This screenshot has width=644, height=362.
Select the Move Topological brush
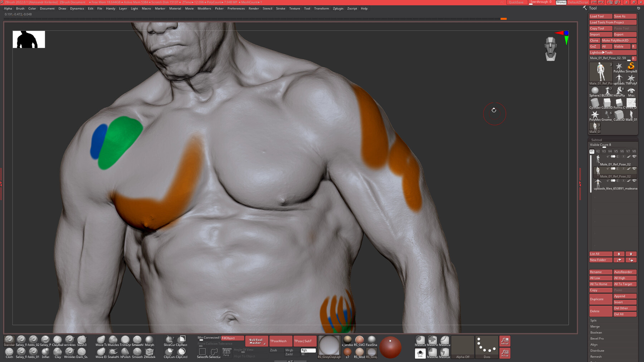pyautogui.click(x=102, y=340)
